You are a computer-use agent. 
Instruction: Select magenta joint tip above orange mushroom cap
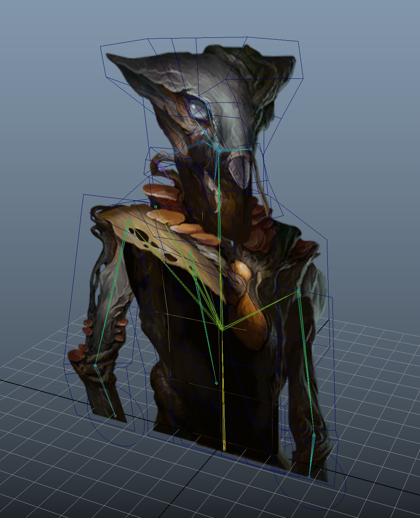[x=173, y=183]
